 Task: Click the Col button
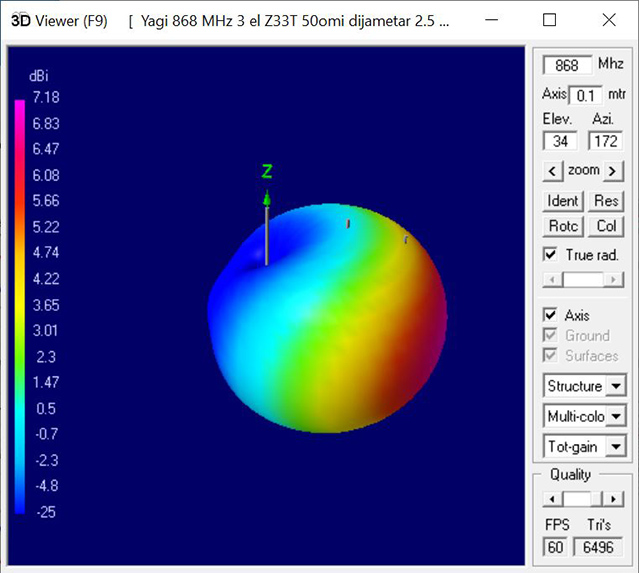coord(606,226)
